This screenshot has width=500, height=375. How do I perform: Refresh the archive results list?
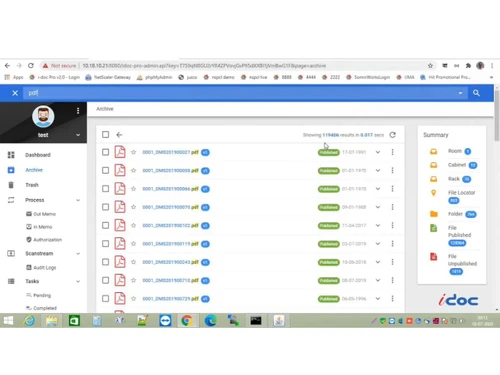(393, 135)
